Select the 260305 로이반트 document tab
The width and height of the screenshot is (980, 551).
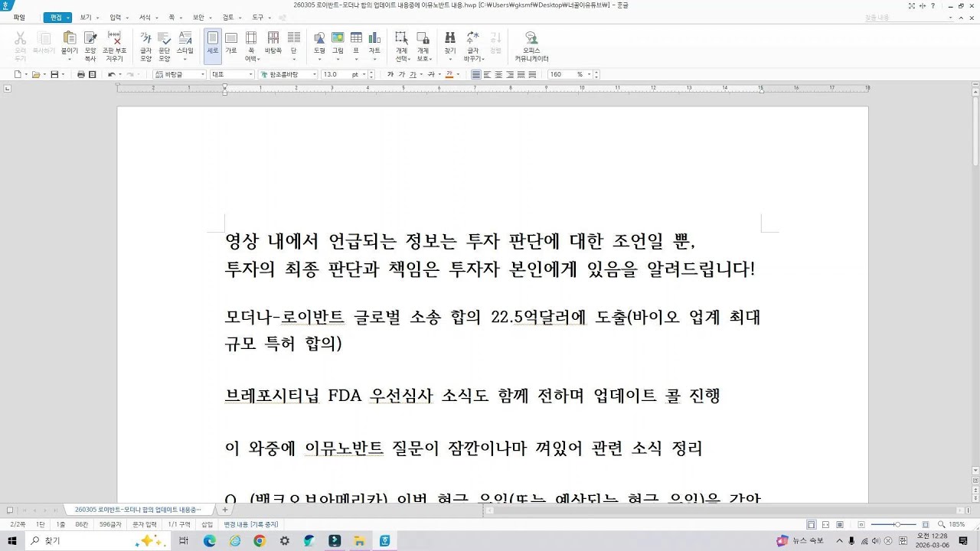click(139, 509)
